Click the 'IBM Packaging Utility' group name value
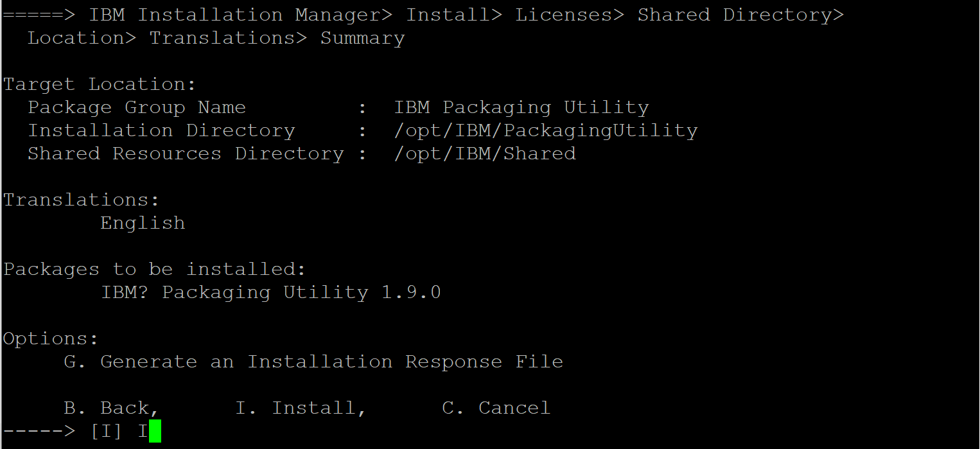Viewport: 980px width, 449px height. click(521, 108)
